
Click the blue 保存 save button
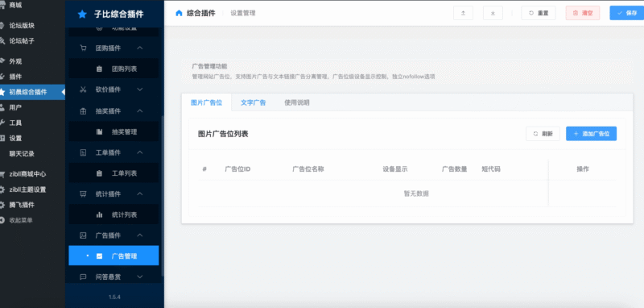point(627,13)
